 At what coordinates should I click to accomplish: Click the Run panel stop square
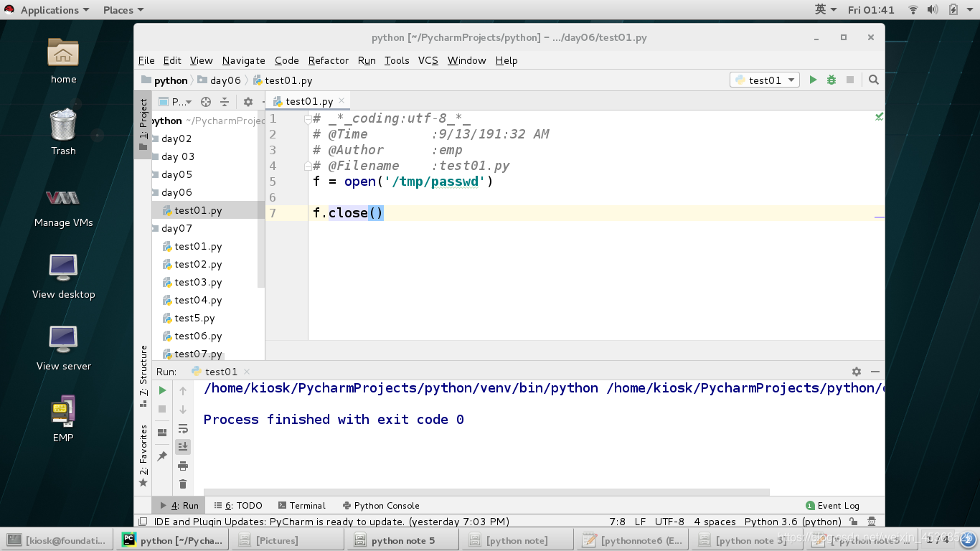(163, 409)
